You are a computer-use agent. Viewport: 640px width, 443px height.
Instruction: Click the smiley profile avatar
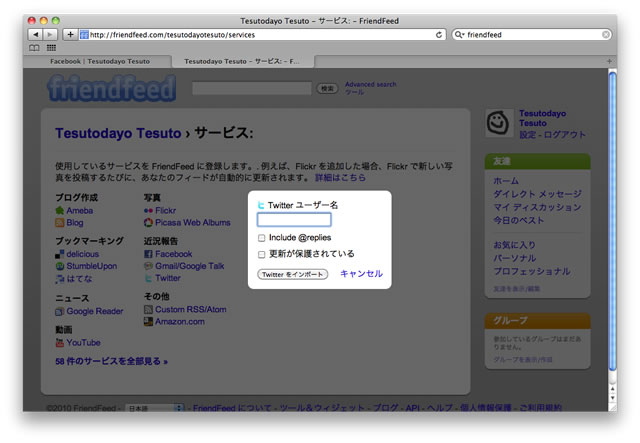[x=498, y=122]
